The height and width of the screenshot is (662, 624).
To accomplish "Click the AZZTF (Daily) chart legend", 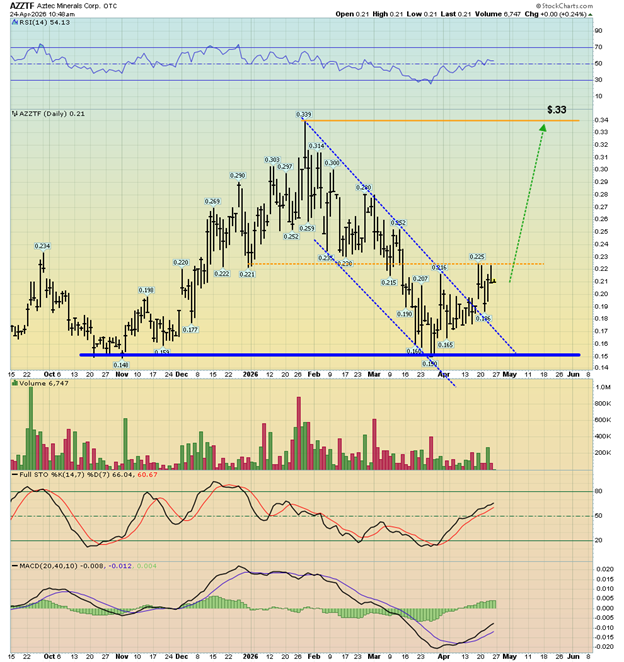I will point(48,113).
